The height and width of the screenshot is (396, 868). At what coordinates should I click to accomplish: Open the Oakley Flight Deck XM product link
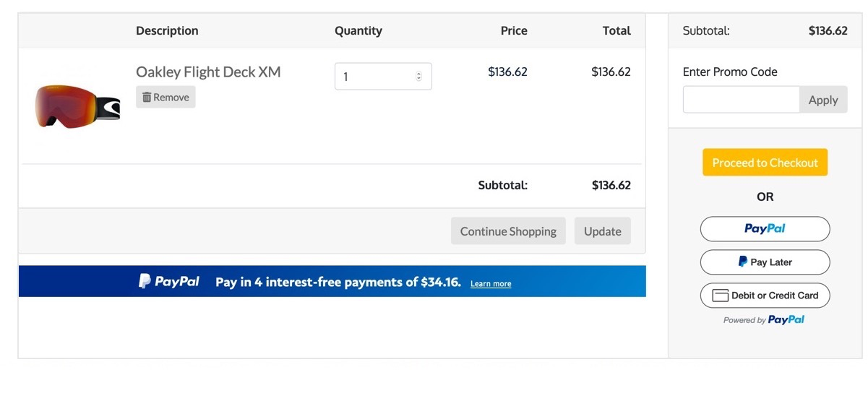(x=208, y=72)
